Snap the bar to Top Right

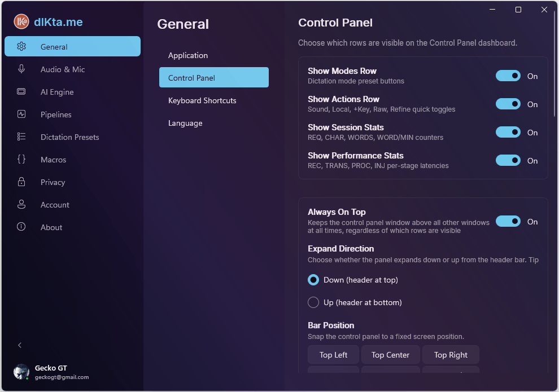point(451,355)
